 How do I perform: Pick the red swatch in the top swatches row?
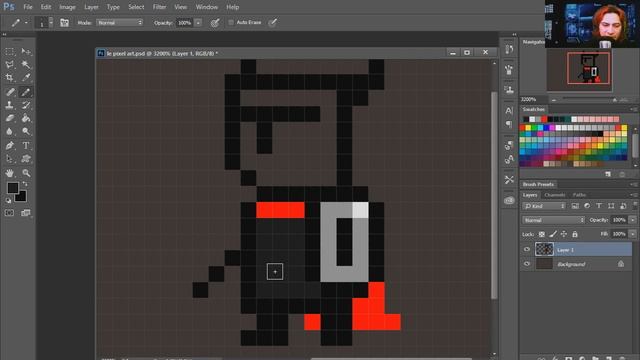544,119
